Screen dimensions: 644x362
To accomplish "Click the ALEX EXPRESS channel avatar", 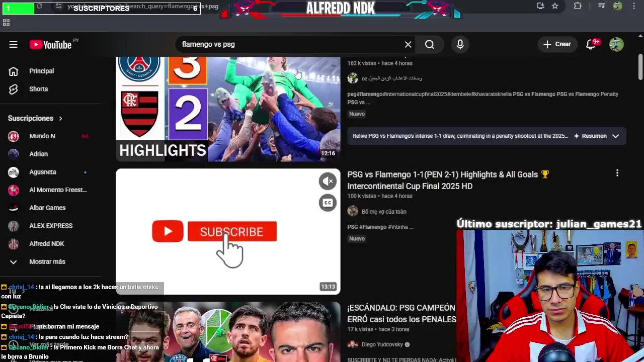I will click(x=14, y=226).
